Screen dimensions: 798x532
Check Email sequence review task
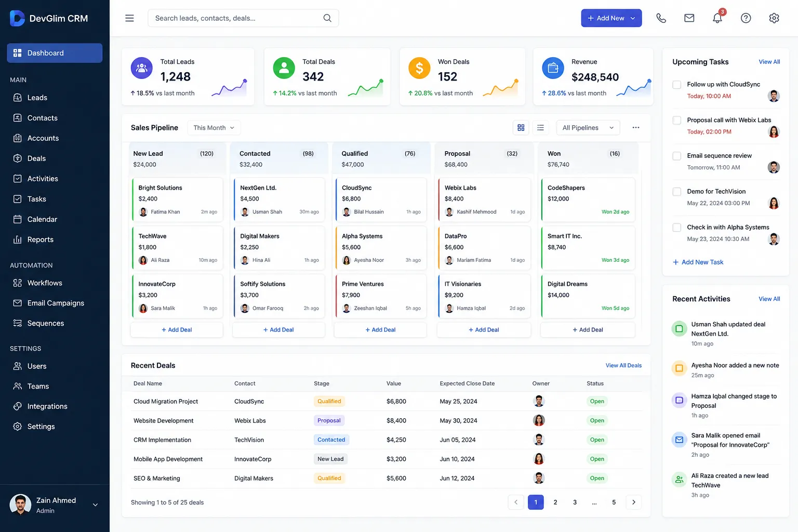pyautogui.click(x=677, y=156)
